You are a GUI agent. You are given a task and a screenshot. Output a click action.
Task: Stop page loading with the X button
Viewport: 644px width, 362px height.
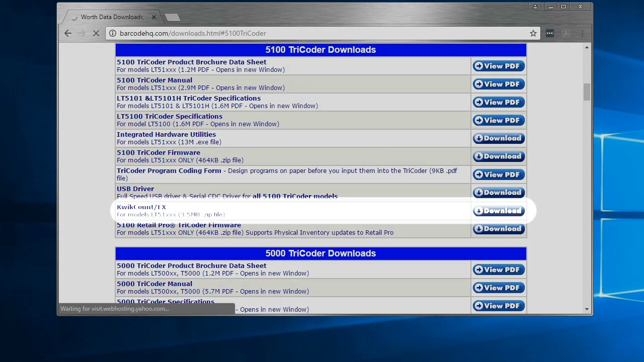(x=96, y=33)
